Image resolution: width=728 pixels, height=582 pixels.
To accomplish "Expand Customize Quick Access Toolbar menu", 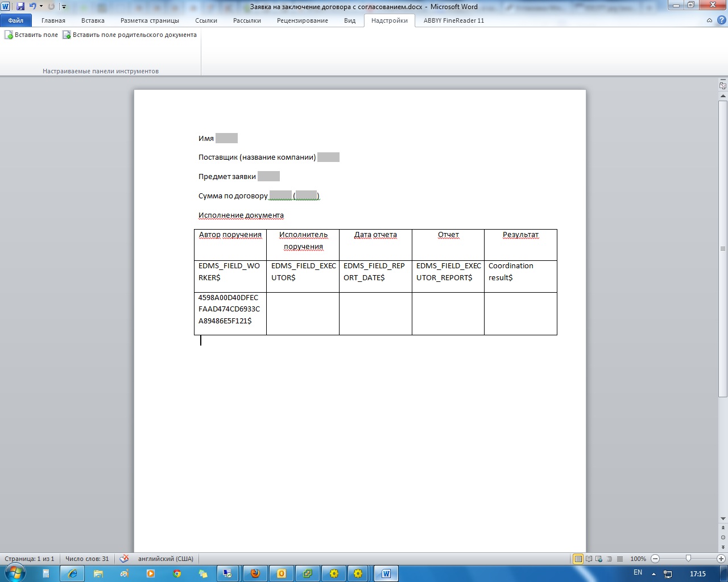I will coord(64,7).
